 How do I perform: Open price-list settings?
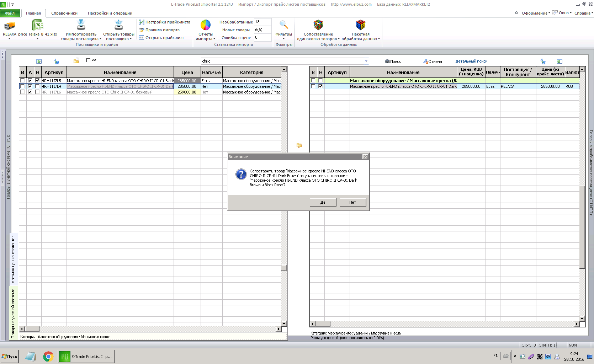165,22
